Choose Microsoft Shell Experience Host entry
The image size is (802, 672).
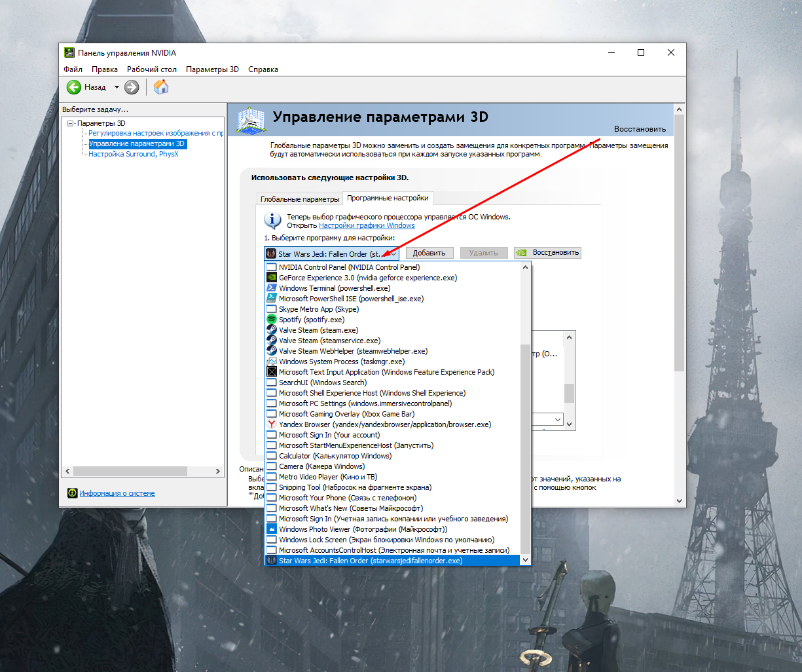(x=392, y=393)
